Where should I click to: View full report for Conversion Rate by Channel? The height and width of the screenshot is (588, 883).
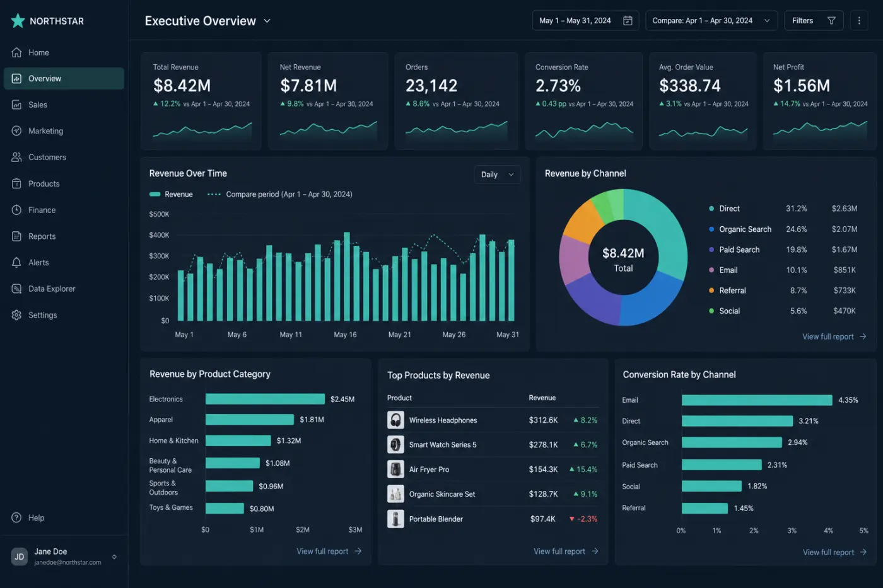tap(834, 552)
